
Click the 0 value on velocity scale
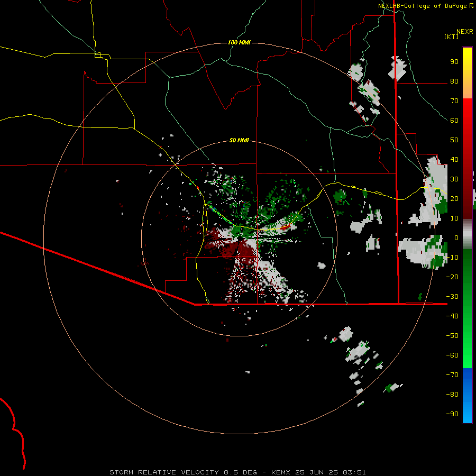[x=456, y=238]
